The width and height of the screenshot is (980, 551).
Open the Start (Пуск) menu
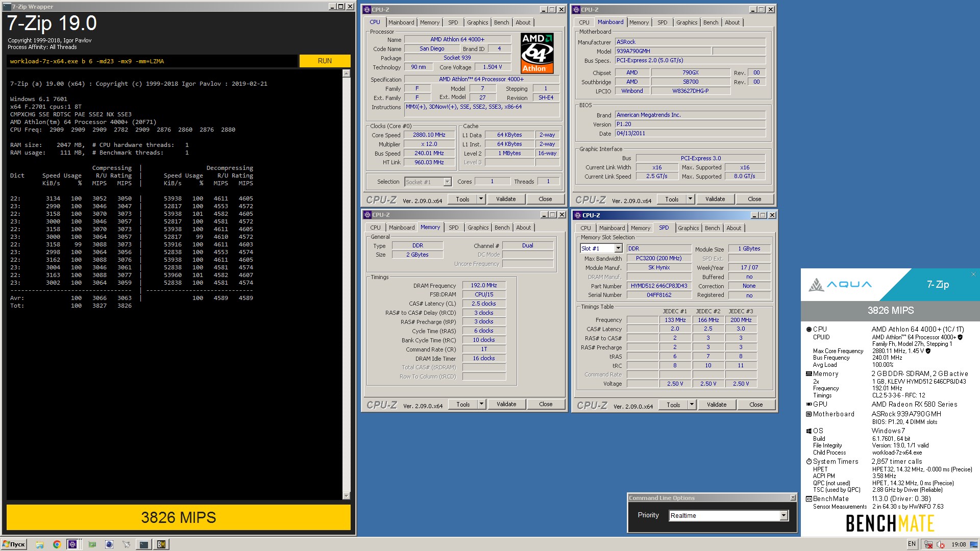(14, 544)
